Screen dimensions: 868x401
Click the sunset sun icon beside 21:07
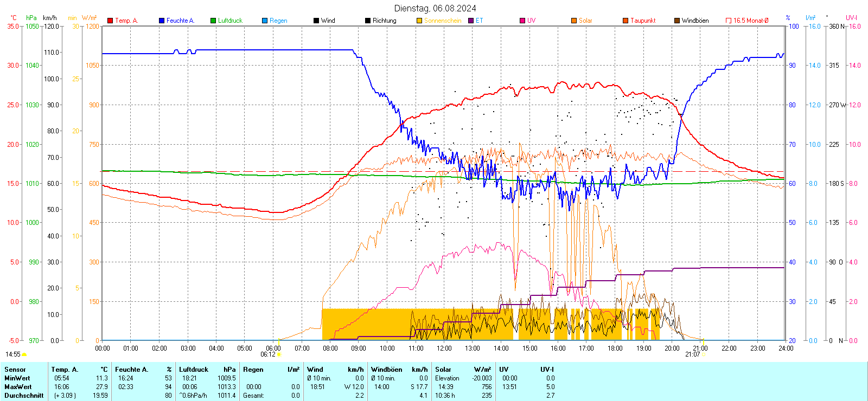[x=704, y=354]
